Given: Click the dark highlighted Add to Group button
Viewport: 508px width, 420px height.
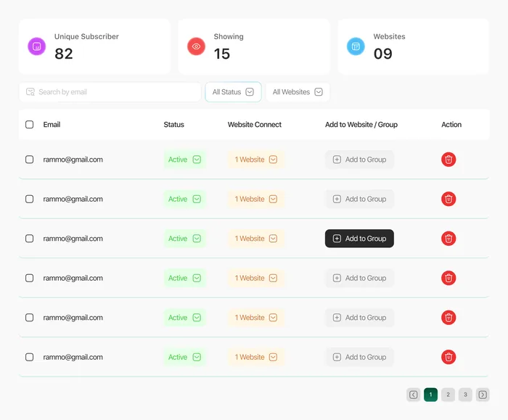Looking at the screenshot, I should pos(359,239).
